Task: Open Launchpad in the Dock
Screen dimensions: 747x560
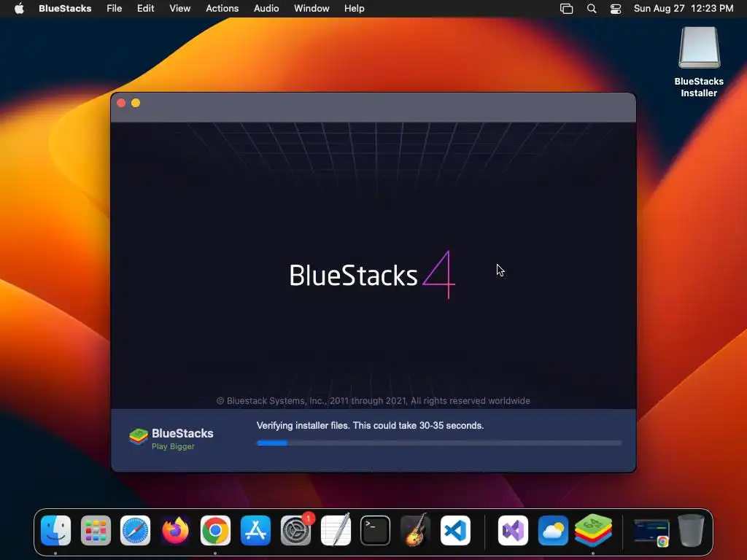Action: pyautogui.click(x=96, y=530)
